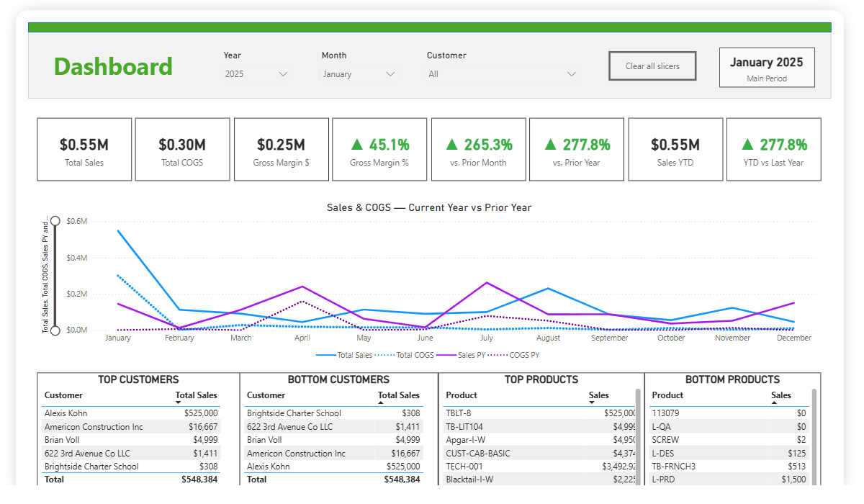This screenshot has width=864, height=504.
Task: Select product CUST-CAB-BASIC row
Action: pos(539,454)
